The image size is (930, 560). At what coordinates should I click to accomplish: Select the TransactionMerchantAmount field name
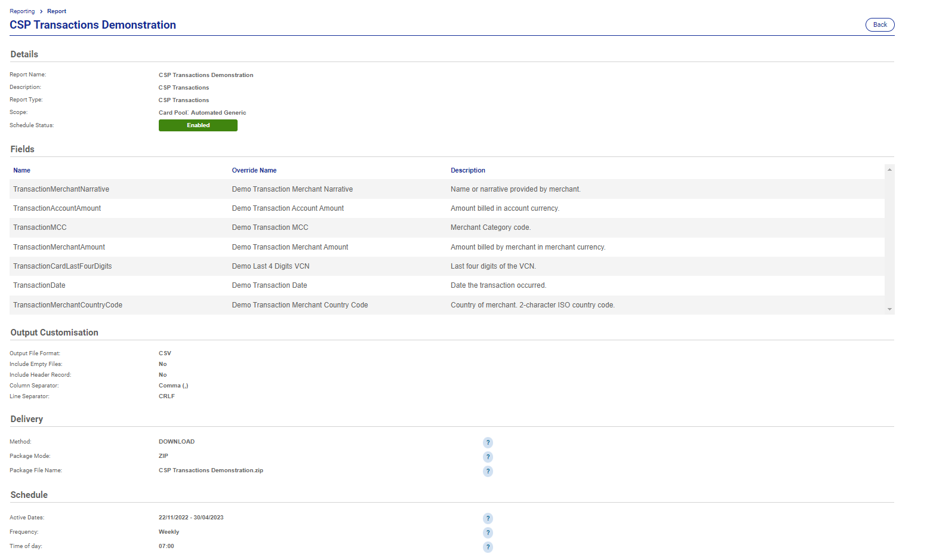(59, 247)
